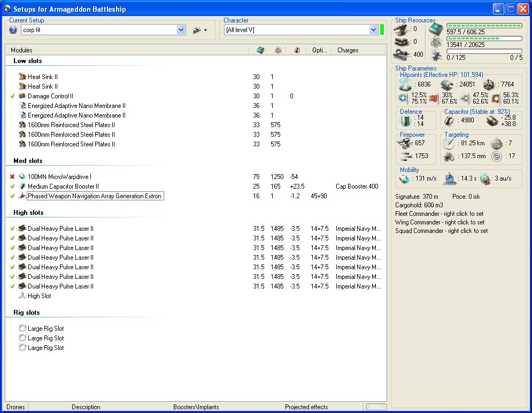Image resolution: width=532 pixels, height=413 pixels.
Task: Click the shield hitpoints icon 6836
Action: (x=405, y=84)
